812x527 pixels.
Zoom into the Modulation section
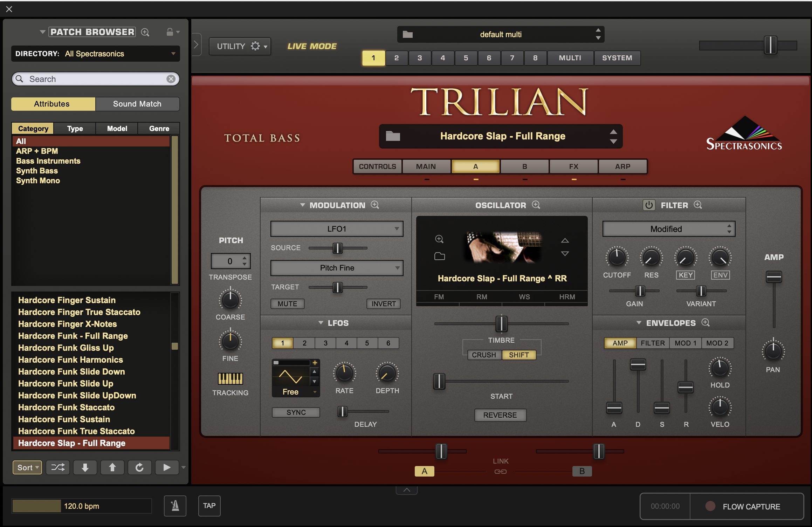pos(375,205)
